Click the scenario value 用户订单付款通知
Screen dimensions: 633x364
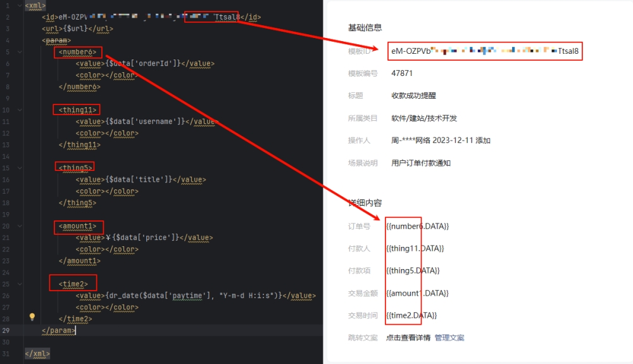tap(421, 163)
